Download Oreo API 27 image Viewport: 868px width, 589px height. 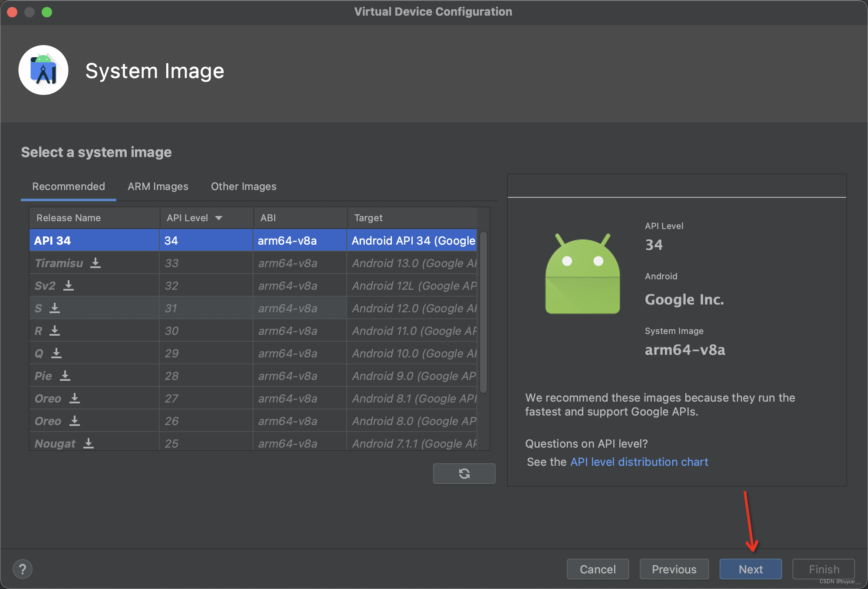(x=75, y=398)
